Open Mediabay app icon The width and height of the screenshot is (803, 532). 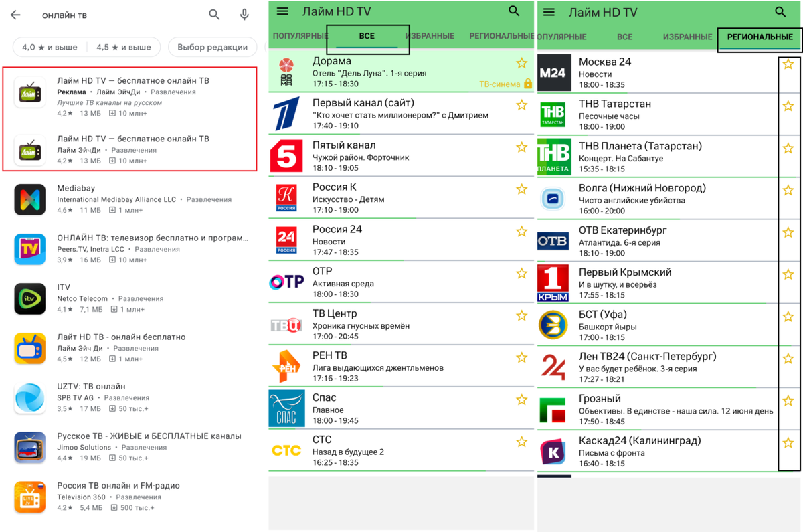(x=30, y=199)
